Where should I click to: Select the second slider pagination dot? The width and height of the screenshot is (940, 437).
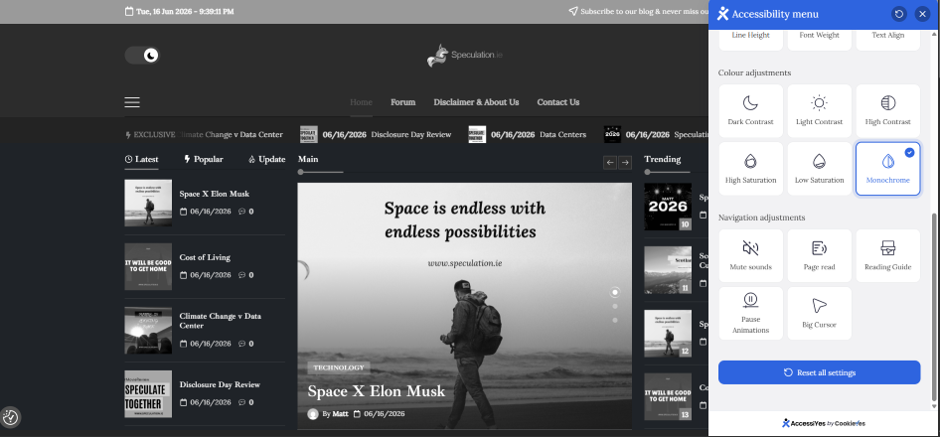(614, 306)
